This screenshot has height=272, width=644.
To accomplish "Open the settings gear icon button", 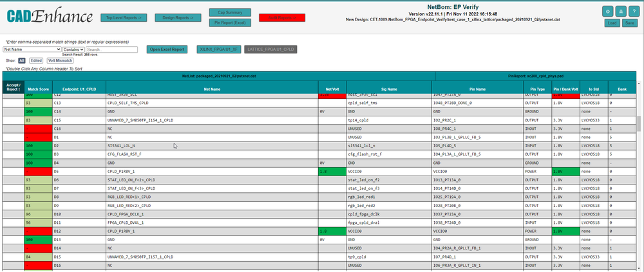I will [x=608, y=12].
